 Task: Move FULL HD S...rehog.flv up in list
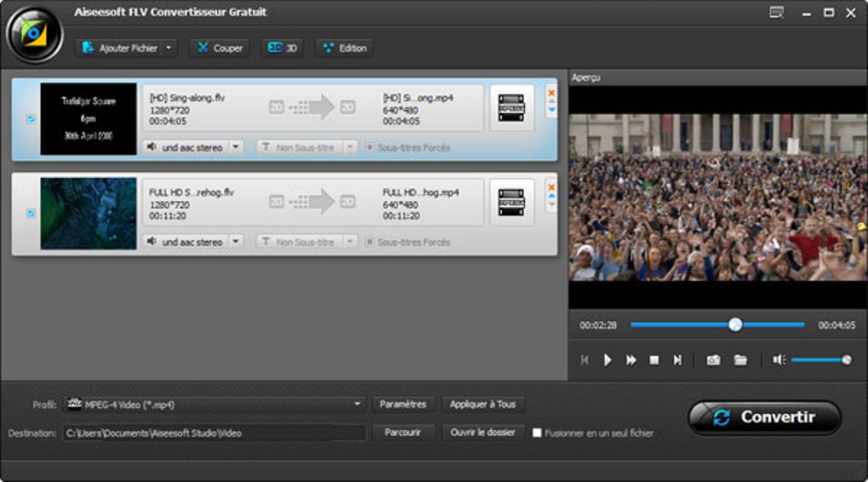coord(551,196)
